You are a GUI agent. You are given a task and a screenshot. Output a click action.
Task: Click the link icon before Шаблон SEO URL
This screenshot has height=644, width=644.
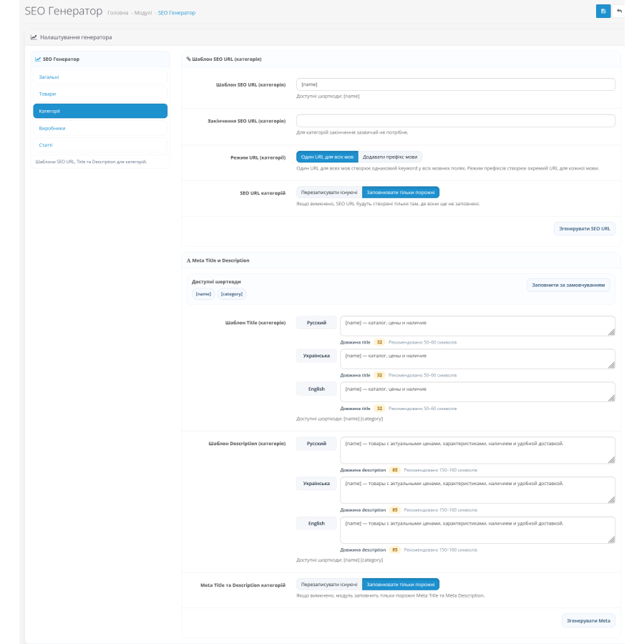[x=188, y=59]
